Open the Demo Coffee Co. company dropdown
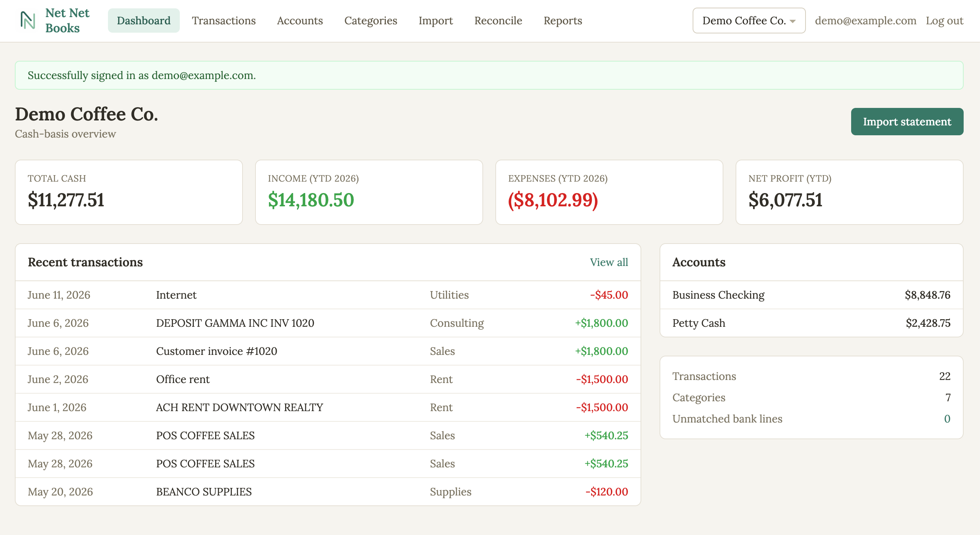 coord(749,21)
